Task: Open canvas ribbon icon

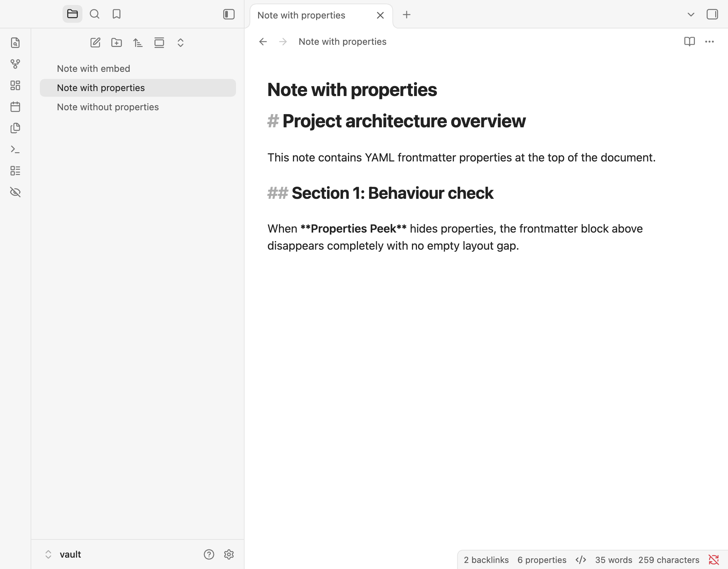Action: (15, 85)
